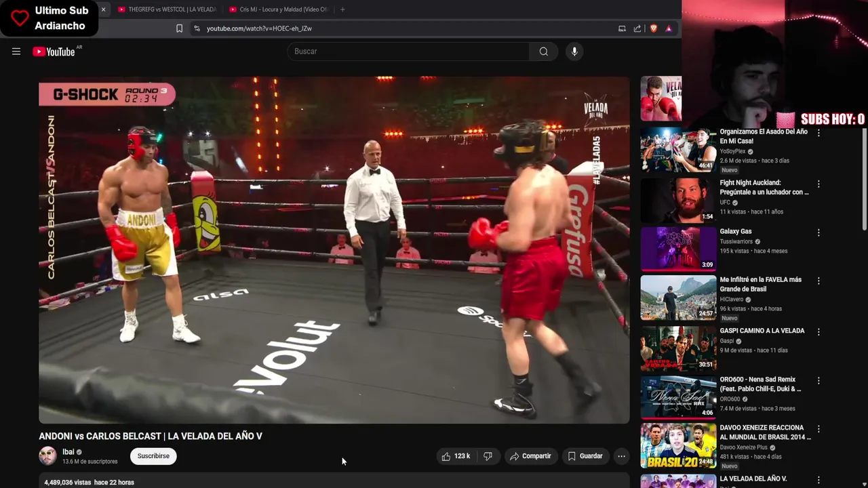Image resolution: width=868 pixels, height=488 pixels.
Task: Open options menu for GASPI CAMINO video
Action: pyautogui.click(x=818, y=331)
